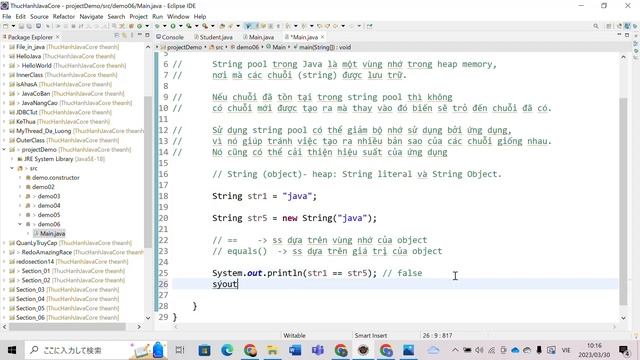Open the Coverage dropdown arrow
The height and width of the screenshot is (360, 640).
coord(196,26)
